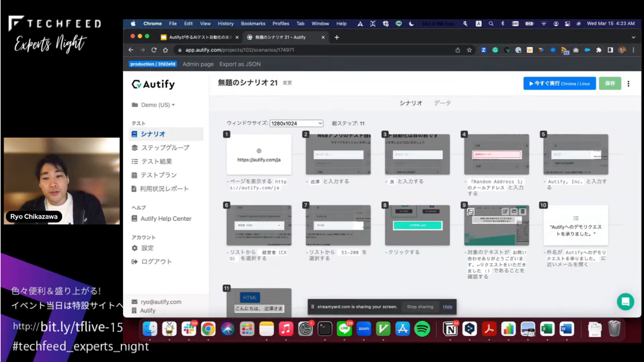Select step 1 thumbnail https://autify.com/ja
The width and height of the screenshot is (644, 362).
pyautogui.click(x=259, y=154)
